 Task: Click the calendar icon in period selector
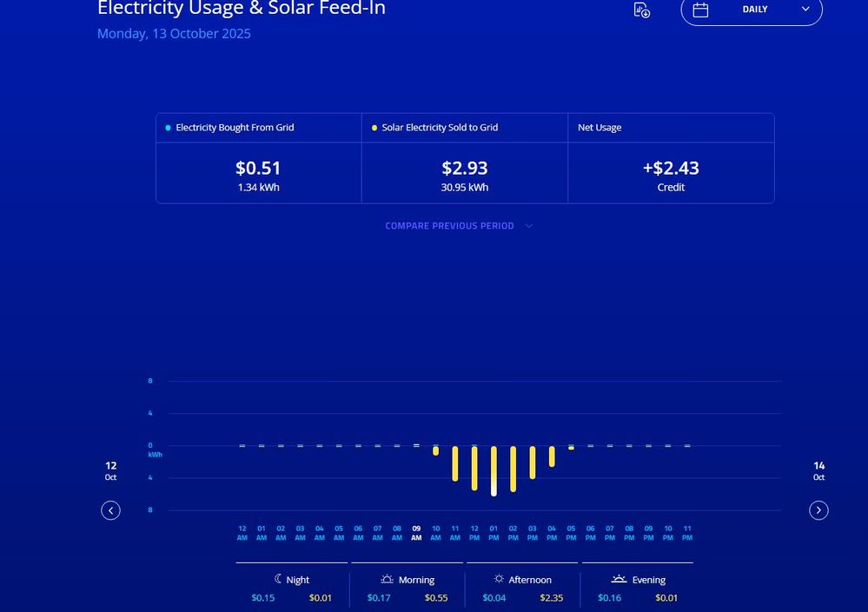click(700, 10)
